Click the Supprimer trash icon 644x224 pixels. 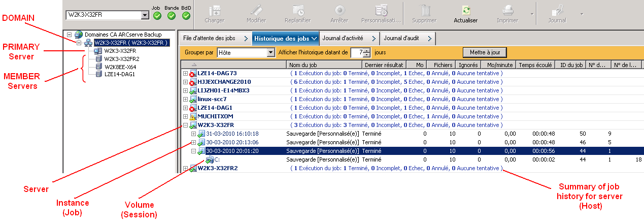click(424, 10)
